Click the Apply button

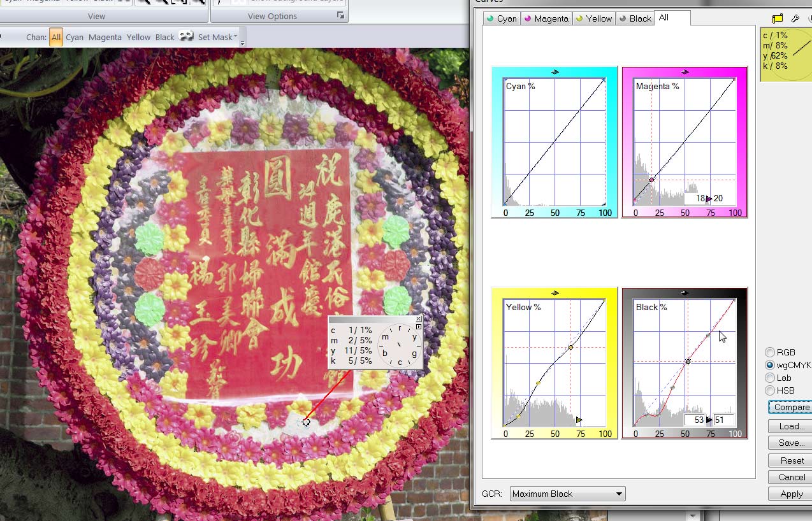pos(790,494)
